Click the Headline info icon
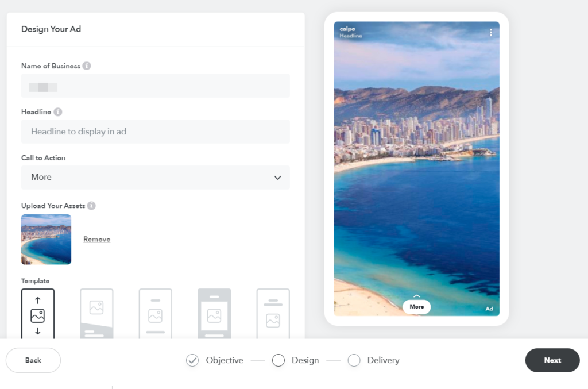This screenshot has width=588, height=389. click(x=58, y=112)
